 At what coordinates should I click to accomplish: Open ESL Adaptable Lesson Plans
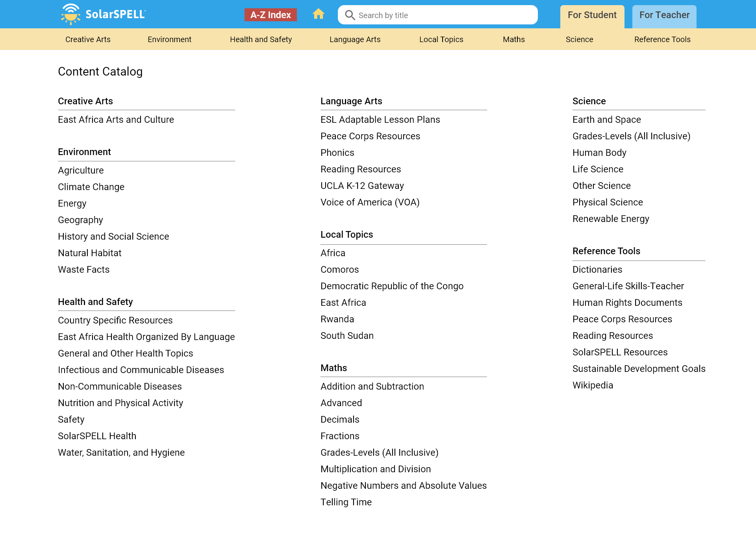click(x=380, y=120)
